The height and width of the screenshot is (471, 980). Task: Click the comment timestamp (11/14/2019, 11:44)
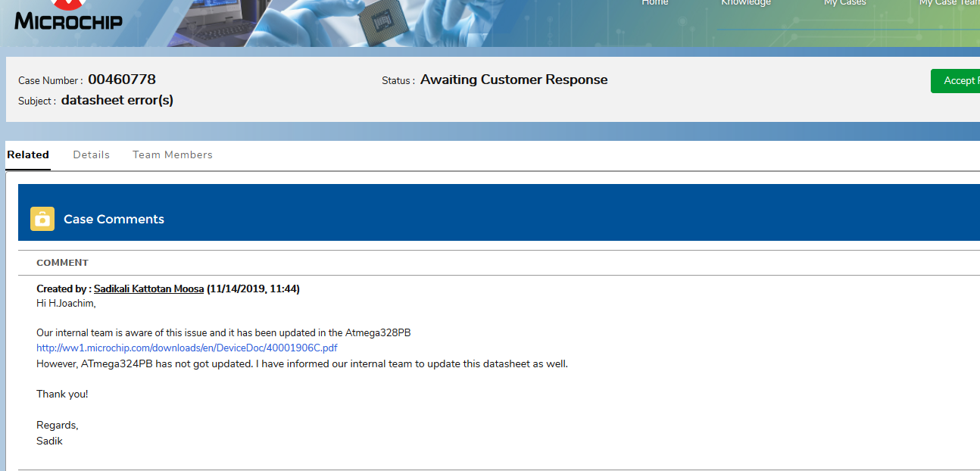click(x=253, y=289)
